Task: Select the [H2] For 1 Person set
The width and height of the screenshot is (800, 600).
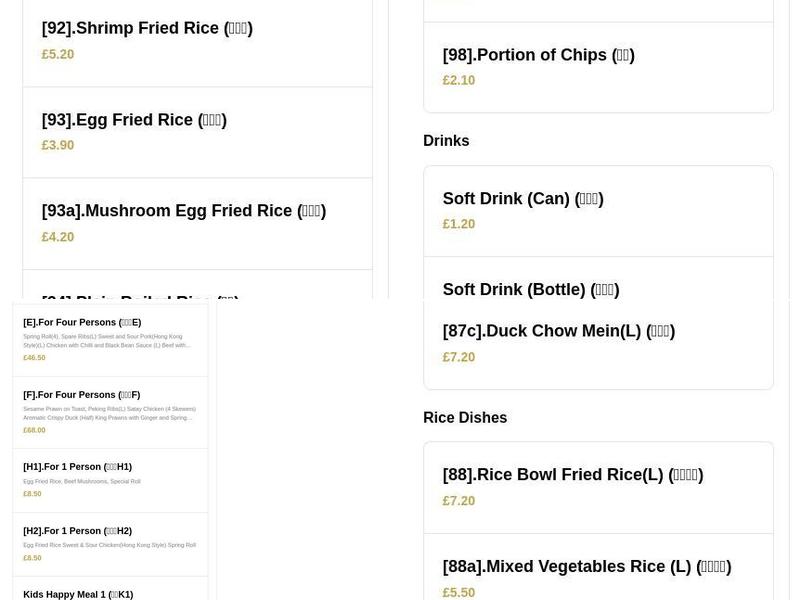Action: click(75, 531)
